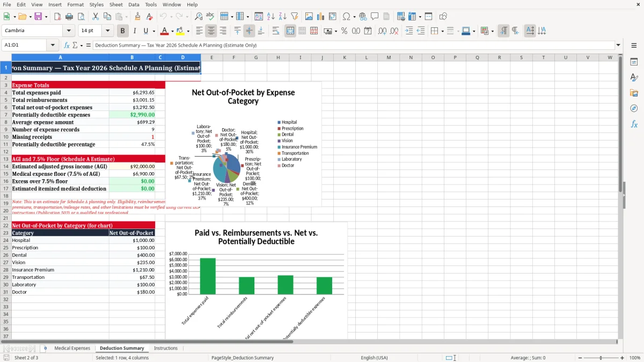Screen dimensions: 644x362
Task: Insert special character Omega icon
Action: (346, 17)
